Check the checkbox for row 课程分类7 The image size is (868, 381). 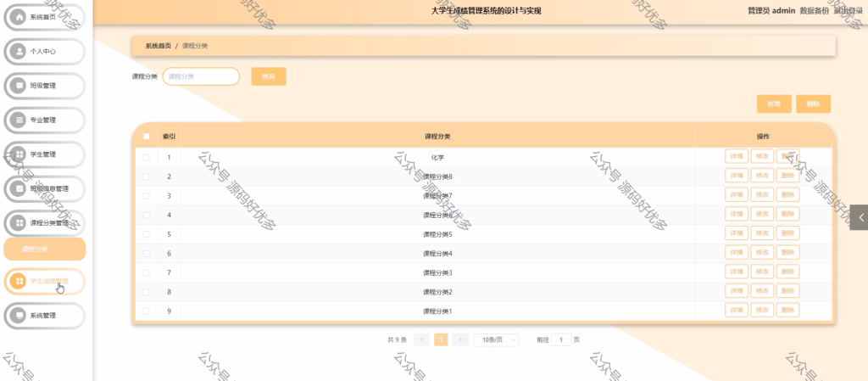click(x=146, y=196)
